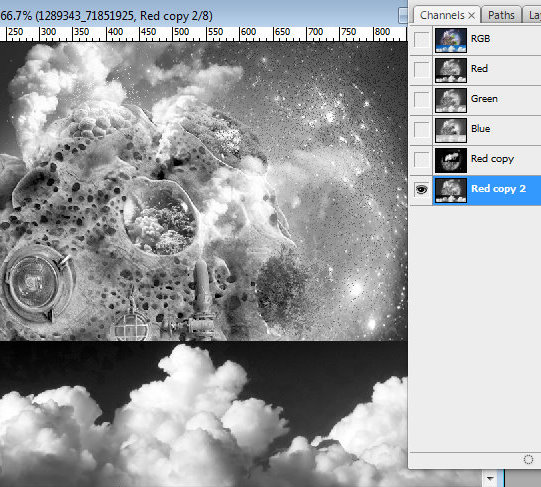The width and height of the screenshot is (541, 487).
Task: Show the Green channel using its eye box
Action: click(421, 99)
